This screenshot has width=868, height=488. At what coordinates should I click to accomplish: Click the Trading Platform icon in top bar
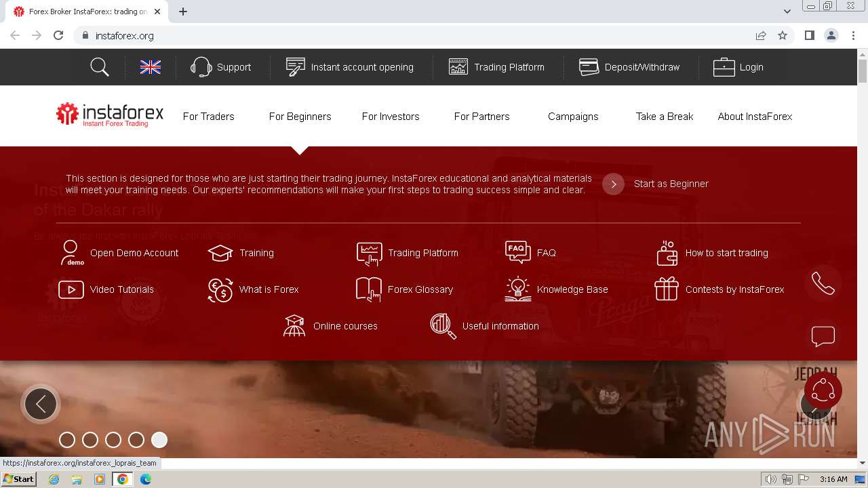tap(458, 67)
